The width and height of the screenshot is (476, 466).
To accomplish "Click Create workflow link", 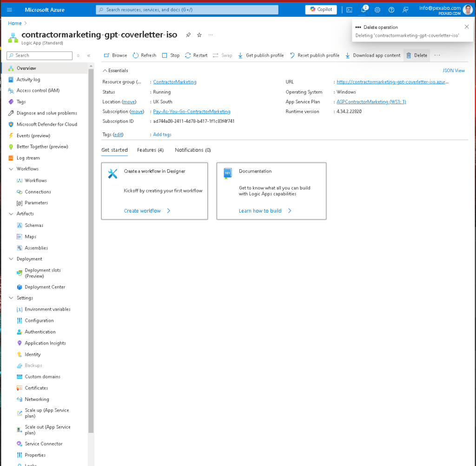I will pos(147,211).
